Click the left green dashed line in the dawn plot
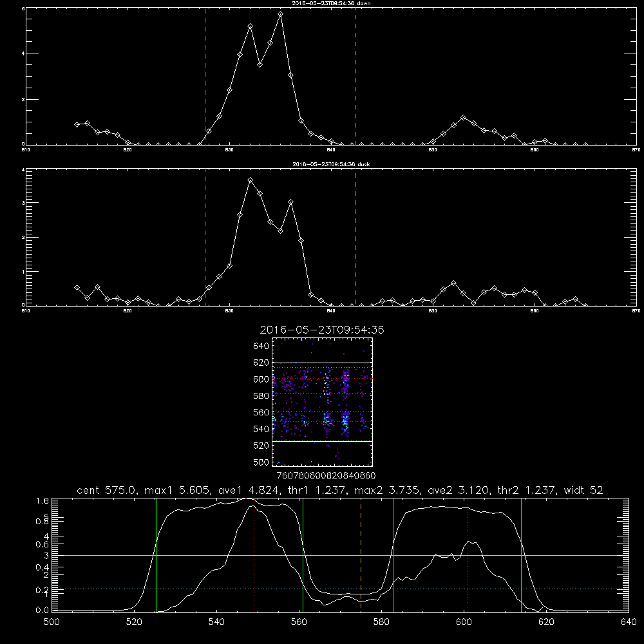 pyautogui.click(x=205, y=76)
